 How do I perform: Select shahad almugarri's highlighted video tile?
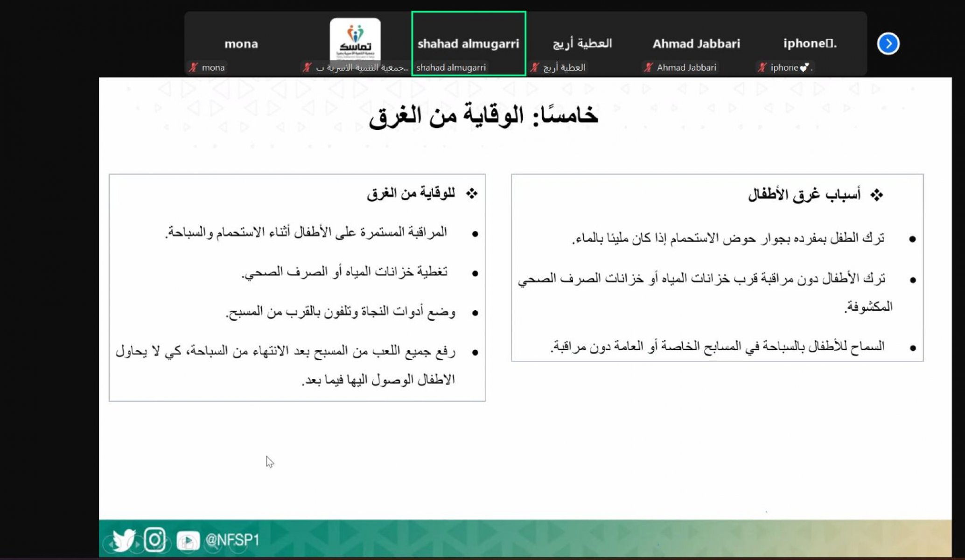click(469, 43)
